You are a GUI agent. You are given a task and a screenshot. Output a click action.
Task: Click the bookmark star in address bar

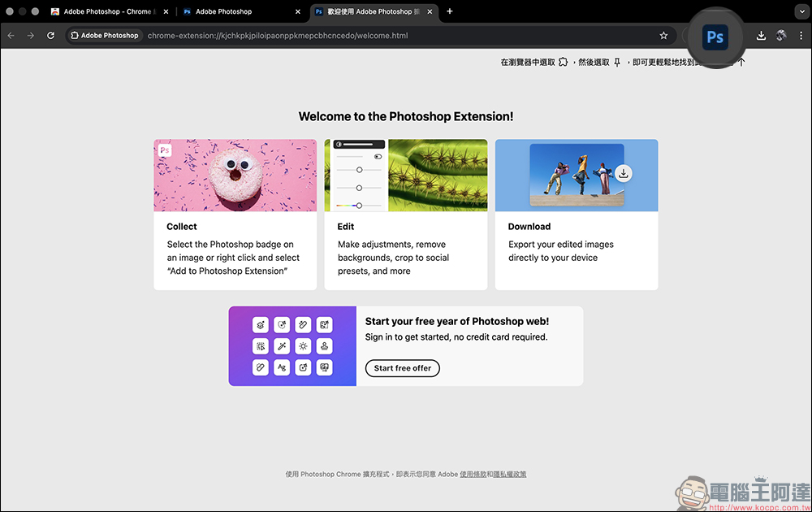(663, 36)
